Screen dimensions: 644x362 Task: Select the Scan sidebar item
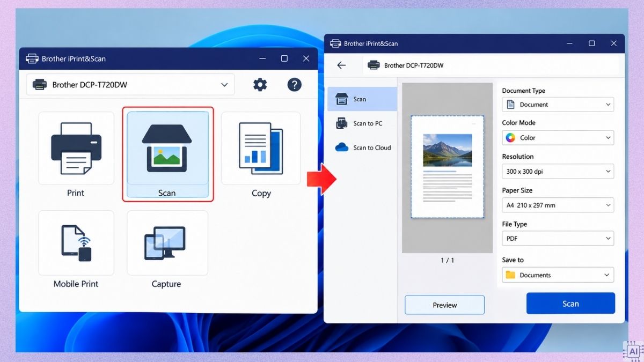click(x=362, y=99)
